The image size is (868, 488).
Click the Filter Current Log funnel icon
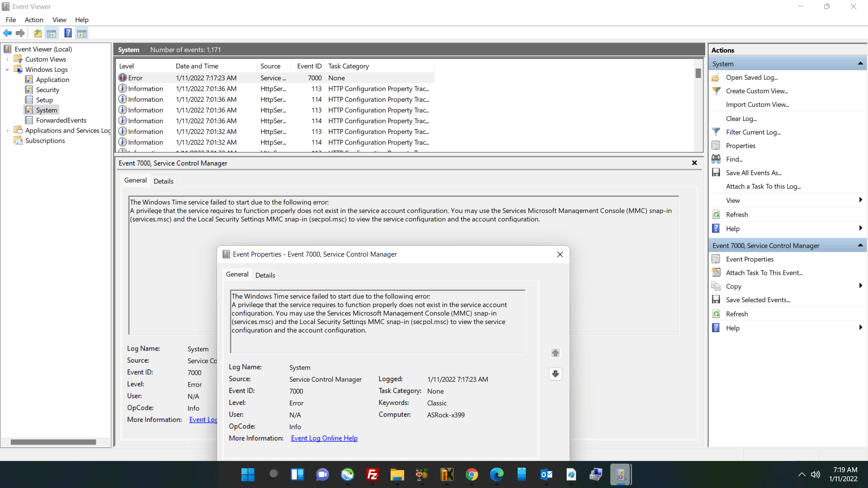tap(716, 132)
